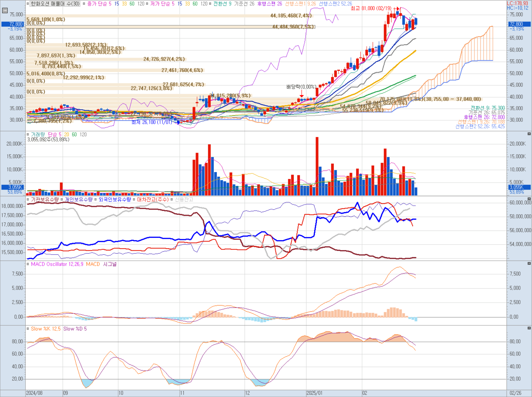
Task: Toggle the MACD Oscillator legend marker
Action: [28, 264]
